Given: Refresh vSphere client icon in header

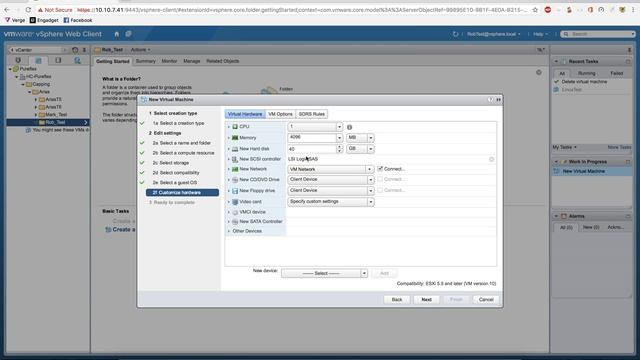Looking at the screenshot, I should point(456,34).
